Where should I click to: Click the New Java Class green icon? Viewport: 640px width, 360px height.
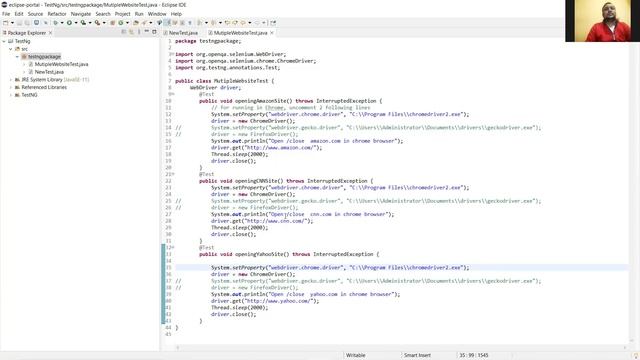coord(120,23)
